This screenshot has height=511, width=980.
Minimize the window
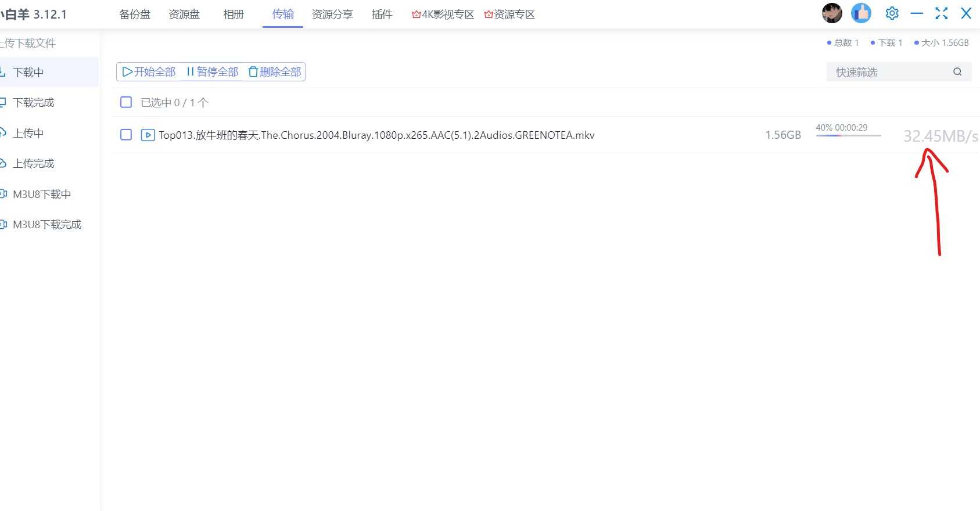click(x=917, y=13)
